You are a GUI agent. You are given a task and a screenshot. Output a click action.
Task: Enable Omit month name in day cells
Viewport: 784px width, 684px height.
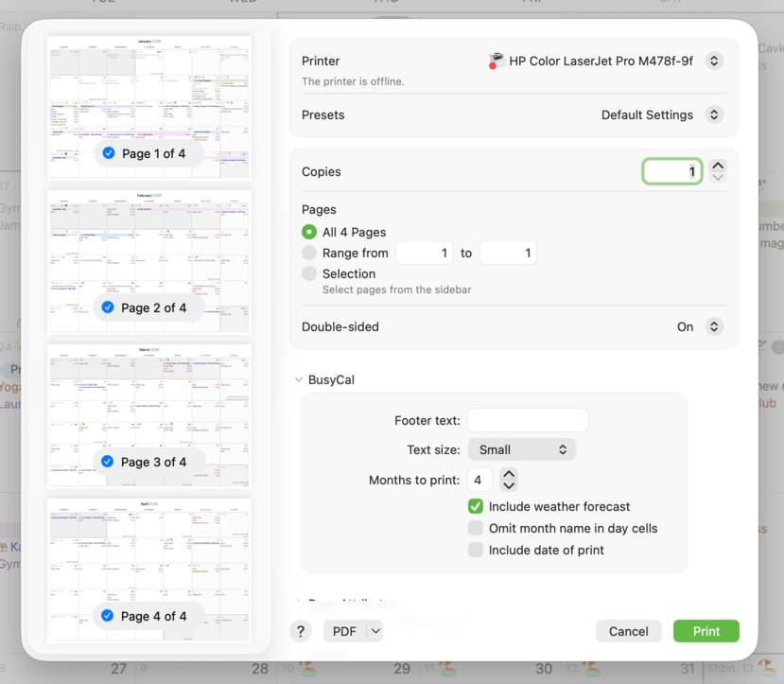click(476, 528)
